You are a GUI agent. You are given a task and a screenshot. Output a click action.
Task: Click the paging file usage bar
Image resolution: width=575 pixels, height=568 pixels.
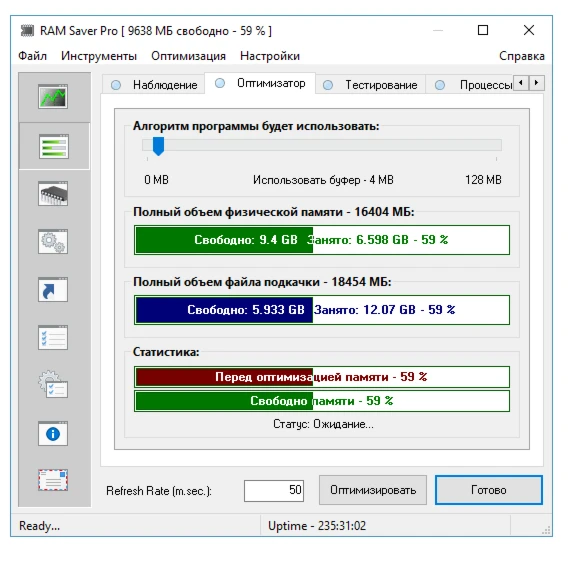(322, 310)
